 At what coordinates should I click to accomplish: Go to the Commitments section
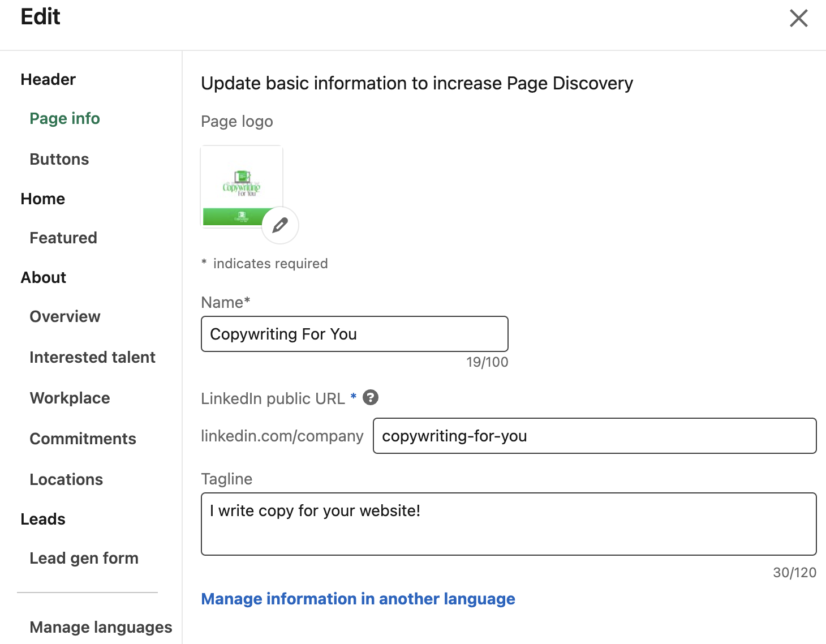point(83,439)
